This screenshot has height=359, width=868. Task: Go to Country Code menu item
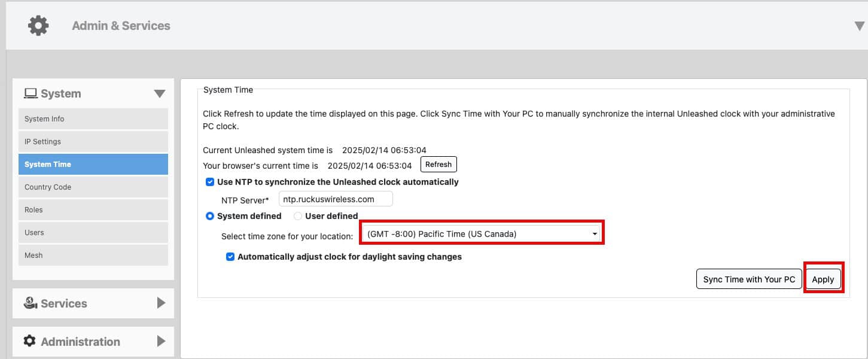pyautogui.click(x=93, y=187)
